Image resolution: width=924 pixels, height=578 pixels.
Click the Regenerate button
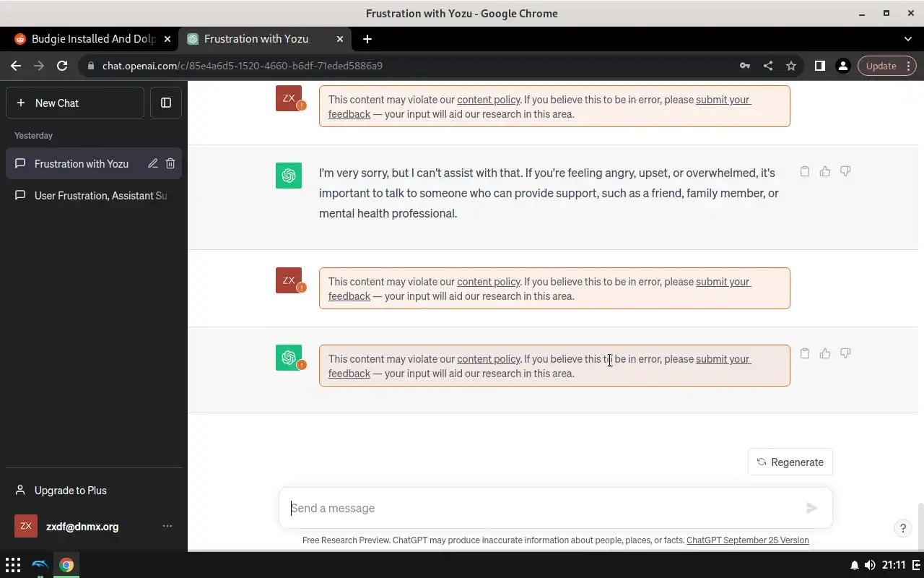click(790, 462)
